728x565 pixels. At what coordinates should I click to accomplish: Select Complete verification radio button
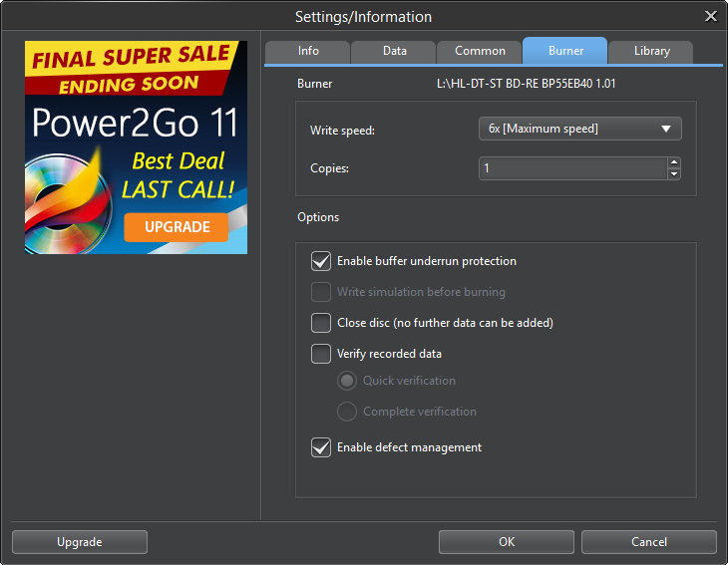point(347,412)
